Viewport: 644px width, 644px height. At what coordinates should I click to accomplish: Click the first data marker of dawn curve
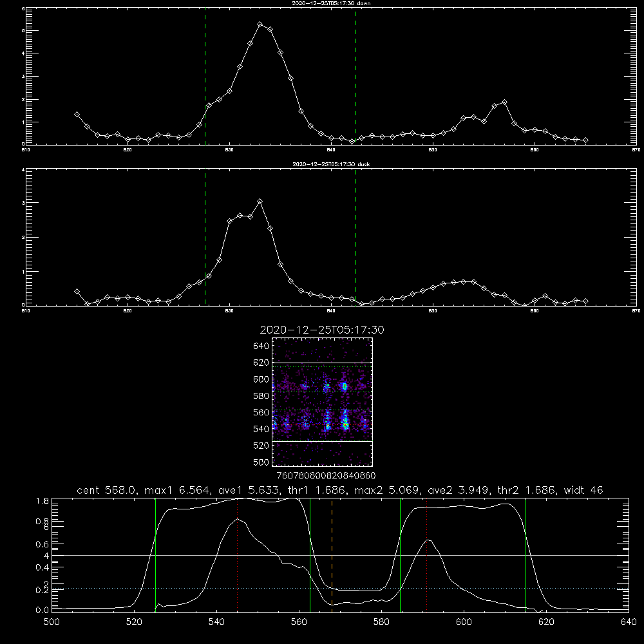click(x=77, y=114)
